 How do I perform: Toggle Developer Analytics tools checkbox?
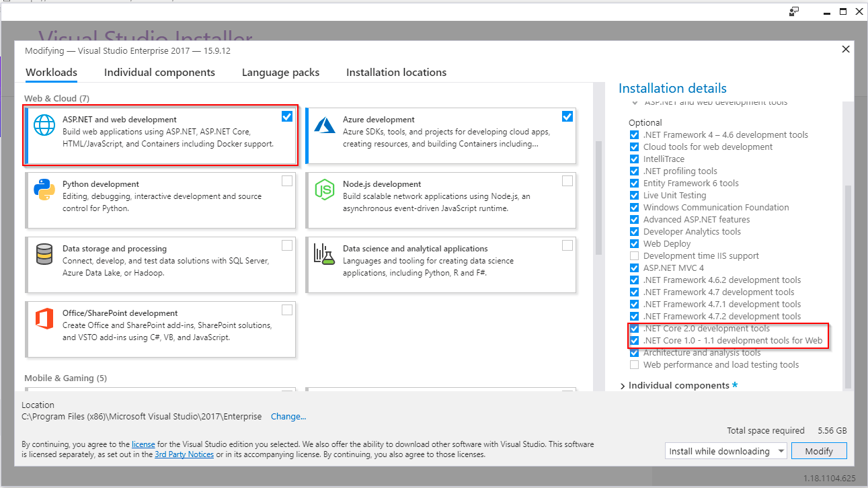coord(634,231)
